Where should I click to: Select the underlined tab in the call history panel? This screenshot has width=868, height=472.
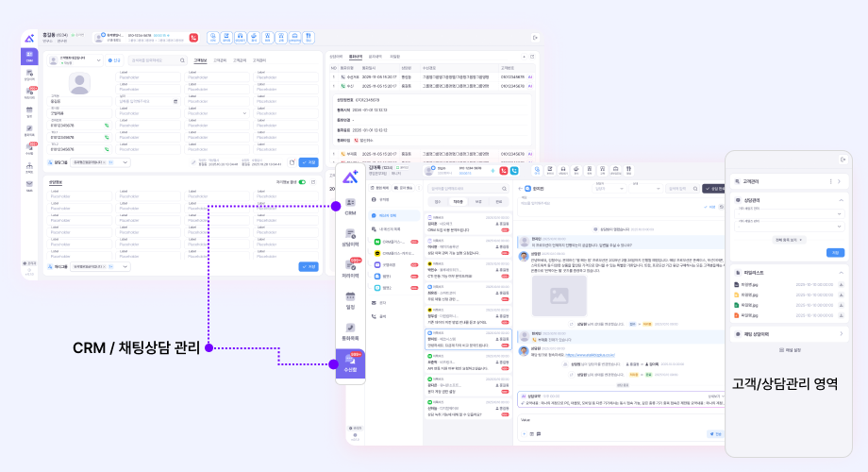[355, 57]
